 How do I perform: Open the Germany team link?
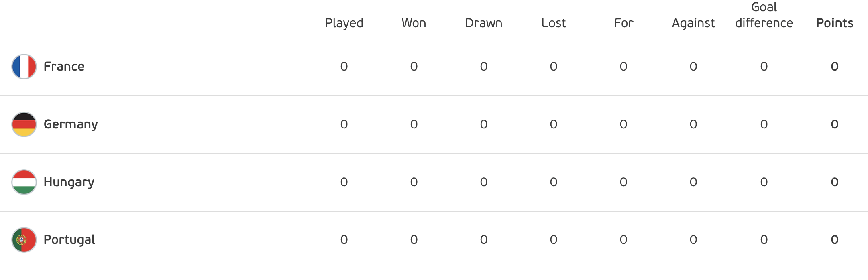pos(71,124)
